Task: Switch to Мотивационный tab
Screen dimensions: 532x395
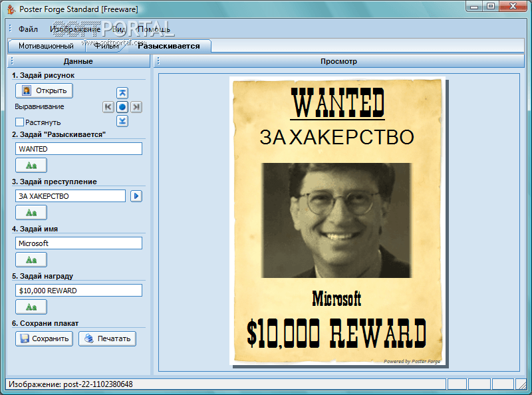Action: tap(46, 46)
